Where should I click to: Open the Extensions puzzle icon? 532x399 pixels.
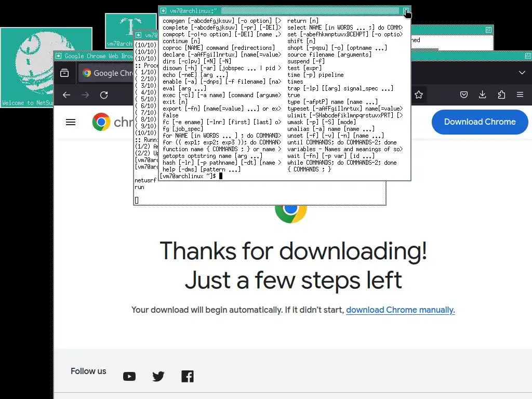click(x=501, y=95)
